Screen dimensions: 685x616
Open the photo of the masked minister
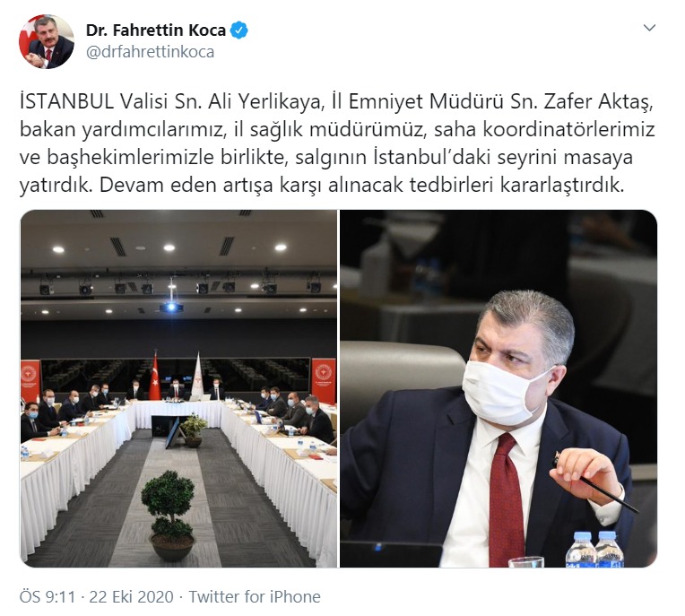(x=499, y=388)
